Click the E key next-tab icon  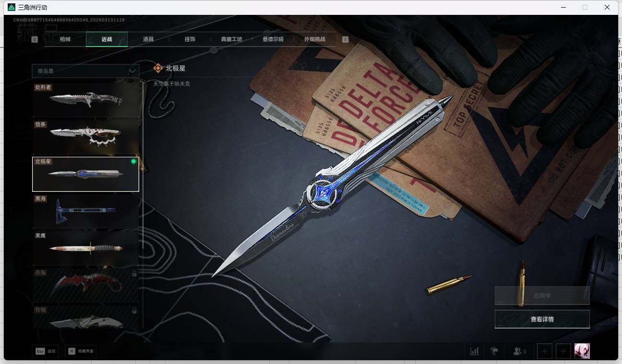[x=345, y=39]
